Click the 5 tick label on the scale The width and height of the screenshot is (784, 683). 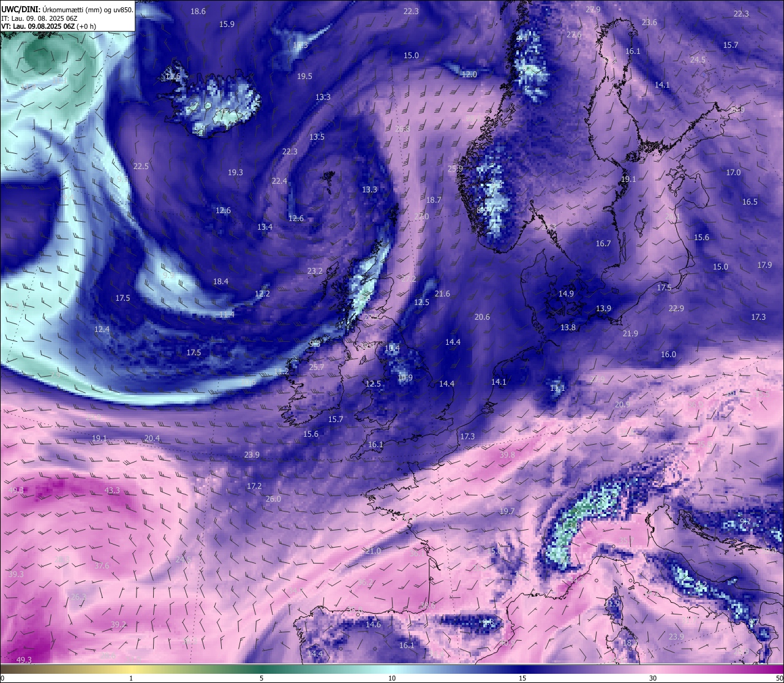pos(262,678)
